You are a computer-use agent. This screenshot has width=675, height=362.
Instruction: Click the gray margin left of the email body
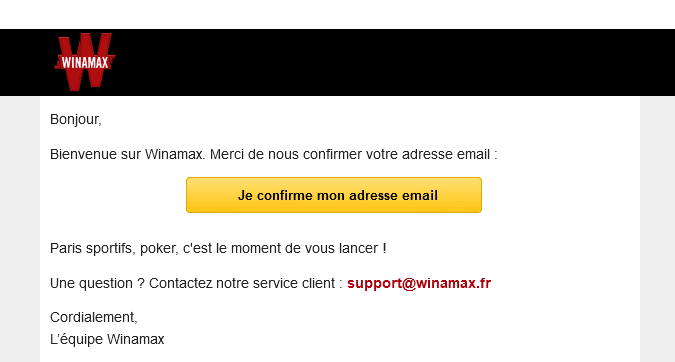tap(20, 229)
